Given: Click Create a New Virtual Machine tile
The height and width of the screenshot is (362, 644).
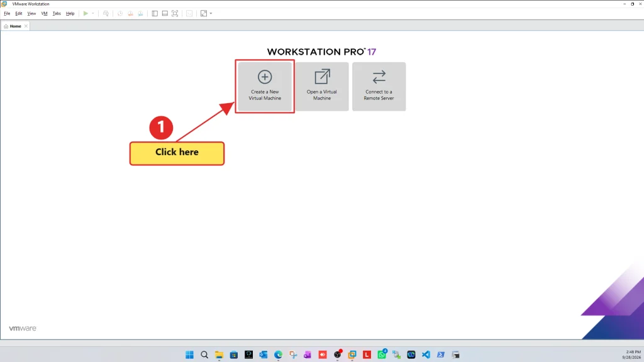Looking at the screenshot, I should click(x=265, y=87).
